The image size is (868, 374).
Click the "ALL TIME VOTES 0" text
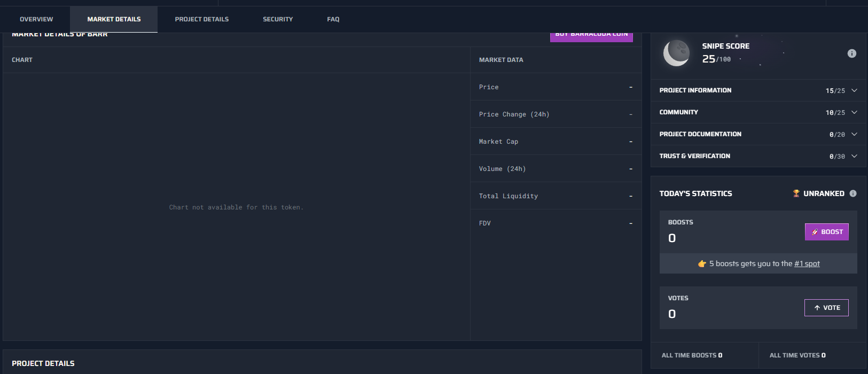797,355
